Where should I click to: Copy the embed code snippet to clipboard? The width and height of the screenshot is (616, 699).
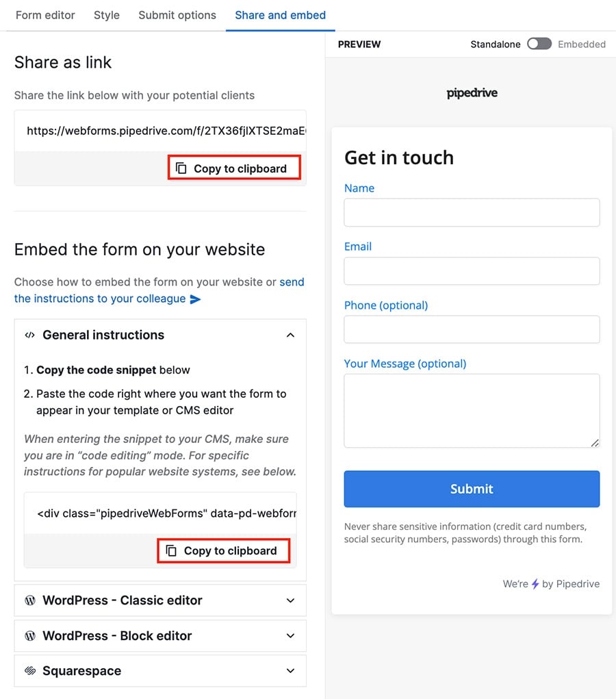(x=223, y=550)
